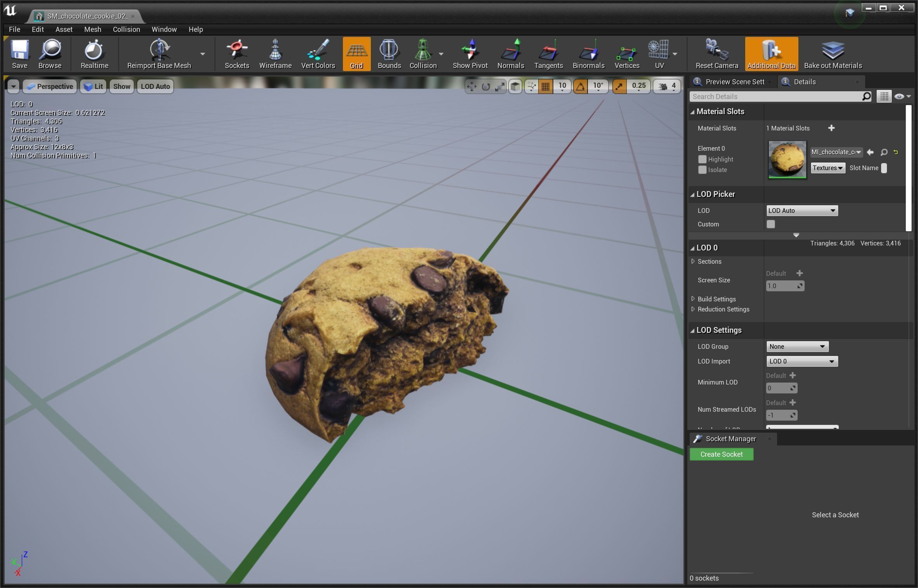Screen dimensions: 918x588
Task: Open the LOD Auto dropdown in LOD Picker
Action: (x=802, y=210)
